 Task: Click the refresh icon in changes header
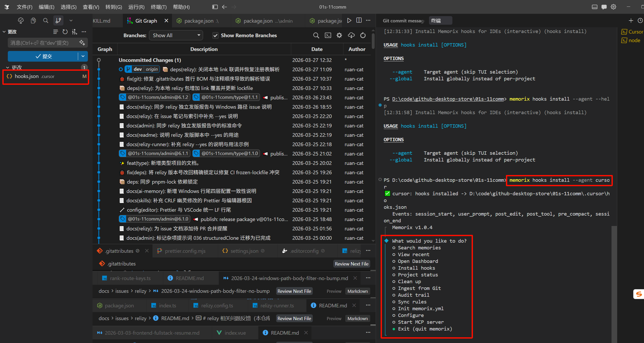65,32
